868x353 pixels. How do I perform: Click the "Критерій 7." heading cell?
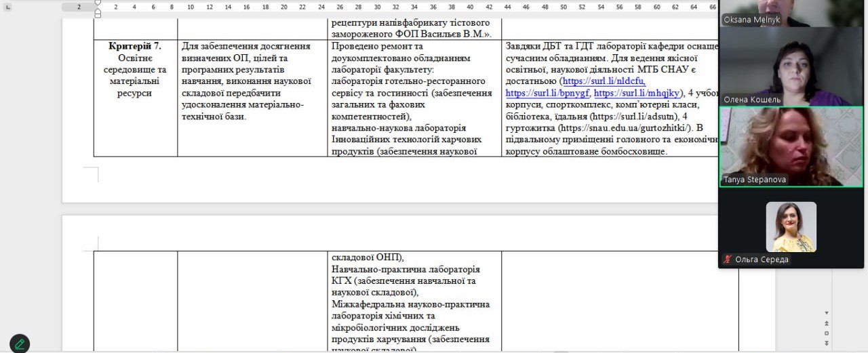[135, 46]
